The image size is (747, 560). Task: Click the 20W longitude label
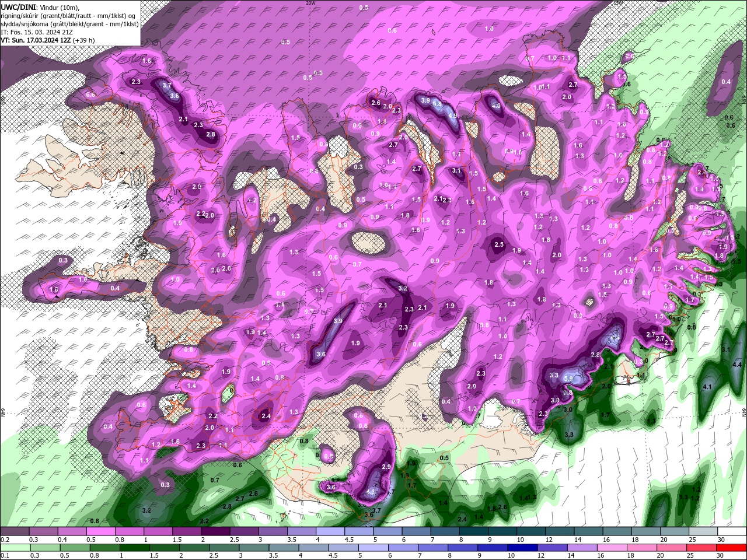(310, 2)
